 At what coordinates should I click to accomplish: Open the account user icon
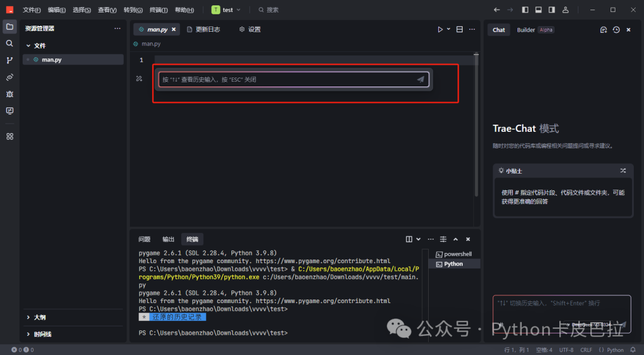(x=565, y=10)
